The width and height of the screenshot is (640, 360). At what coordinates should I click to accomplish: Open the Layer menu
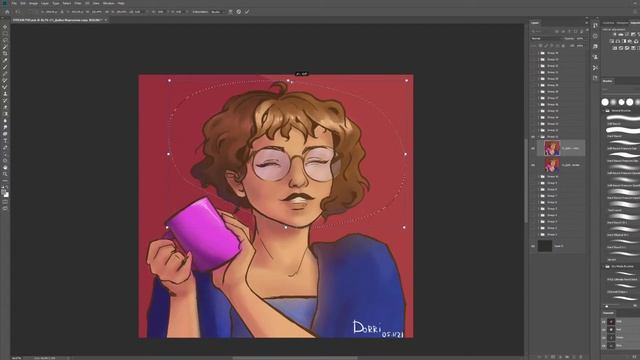[x=44, y=3]
